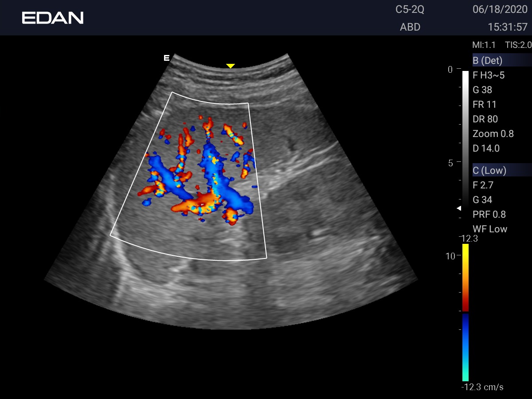Click the wall filter WF Low setting
The image size is (532, 399).
click(490, 229)
